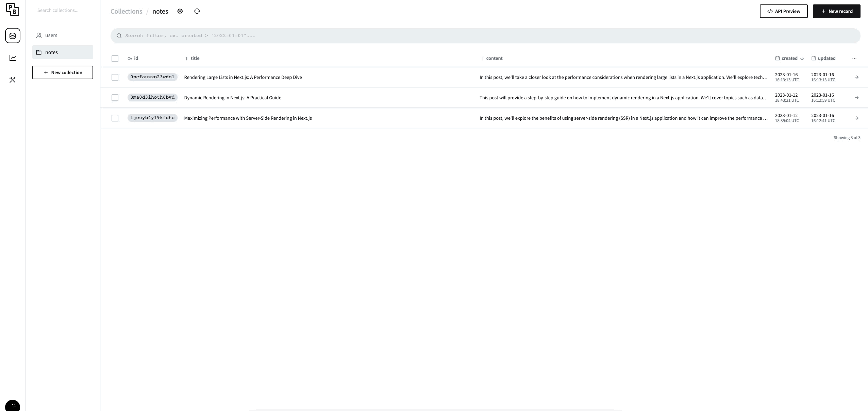Copy record id 3ma0d3ihoth6bvd
Viewport: 868px width, 411px height.
(x=152, y=97)
